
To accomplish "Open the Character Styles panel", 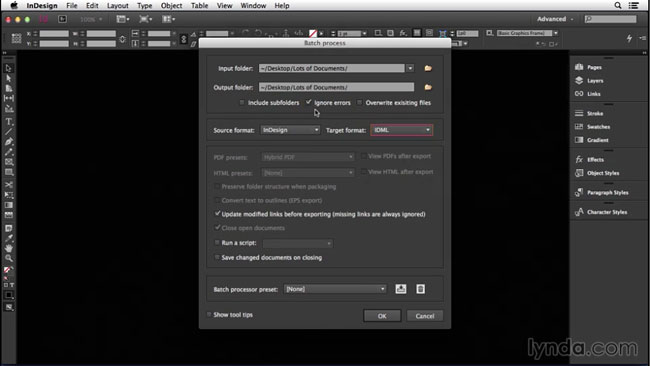I will tap(601, 212).
